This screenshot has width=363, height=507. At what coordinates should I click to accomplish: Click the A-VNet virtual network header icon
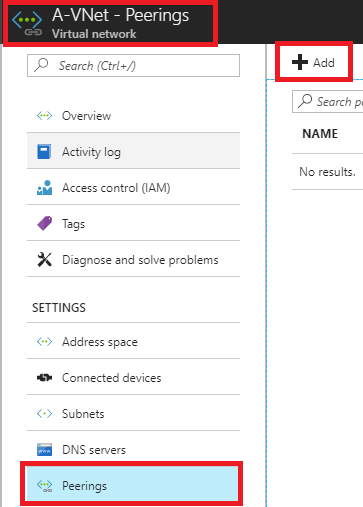[x=27, y=23]
